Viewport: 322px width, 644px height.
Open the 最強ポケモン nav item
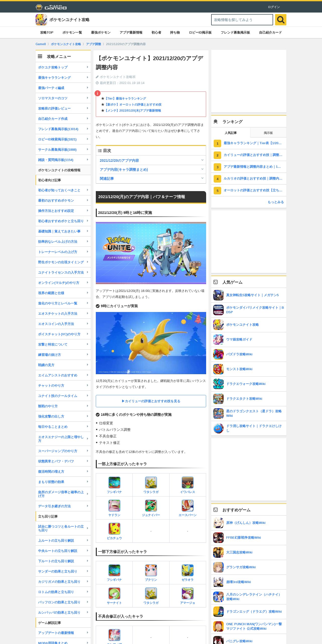coord(101,33)
